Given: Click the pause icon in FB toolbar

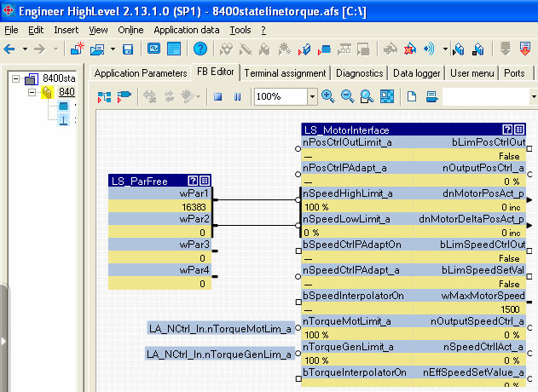Looking at the screenshot, I should 236,96.
